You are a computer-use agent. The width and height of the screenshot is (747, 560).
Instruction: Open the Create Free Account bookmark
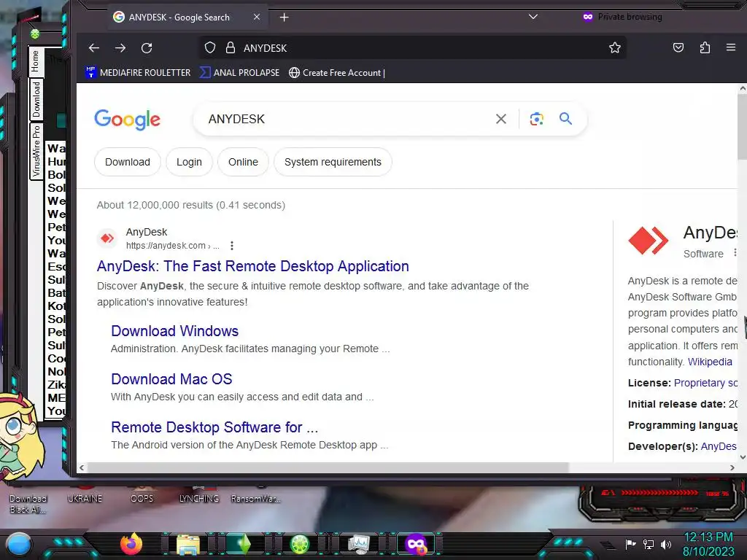pyautogui.click(x=337, y=73)
